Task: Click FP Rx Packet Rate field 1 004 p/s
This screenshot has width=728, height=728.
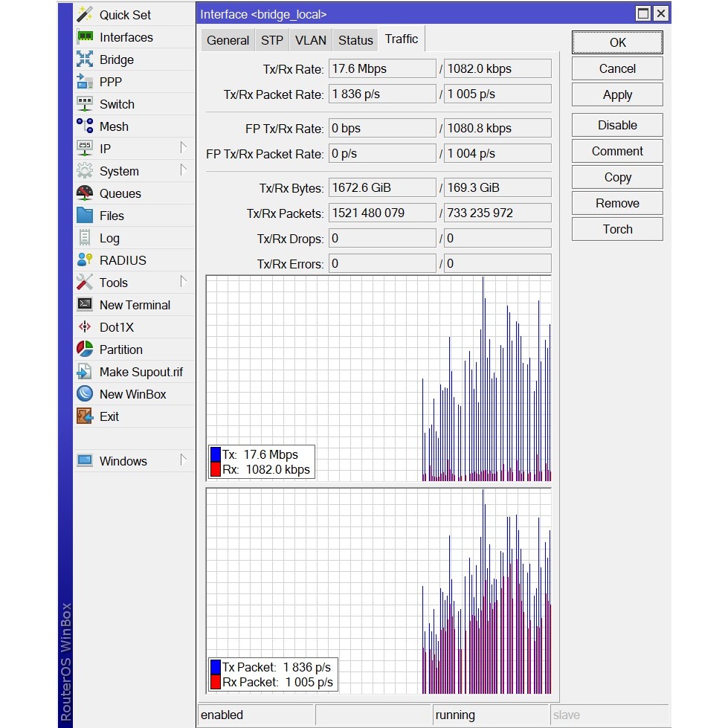Action: (497, 153)
